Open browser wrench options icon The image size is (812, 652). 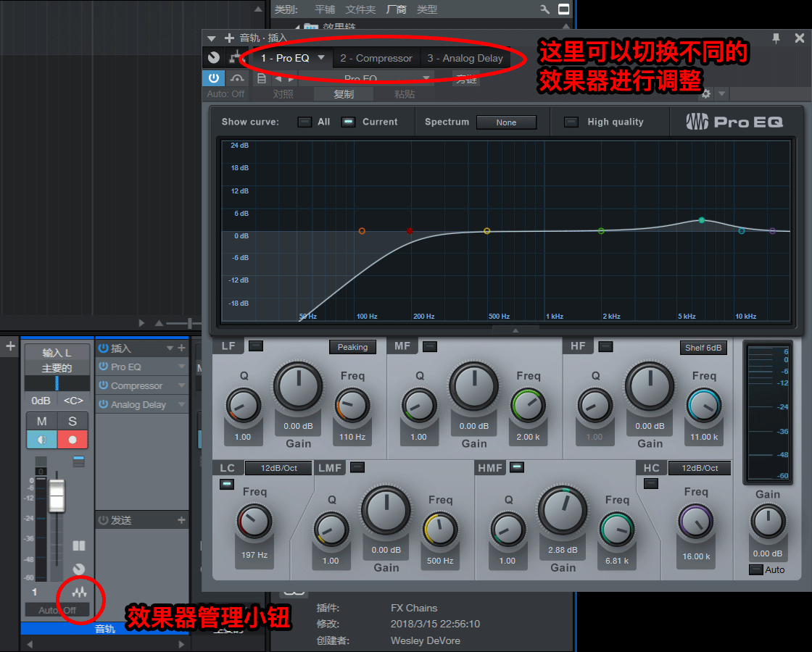click(544, 9)
